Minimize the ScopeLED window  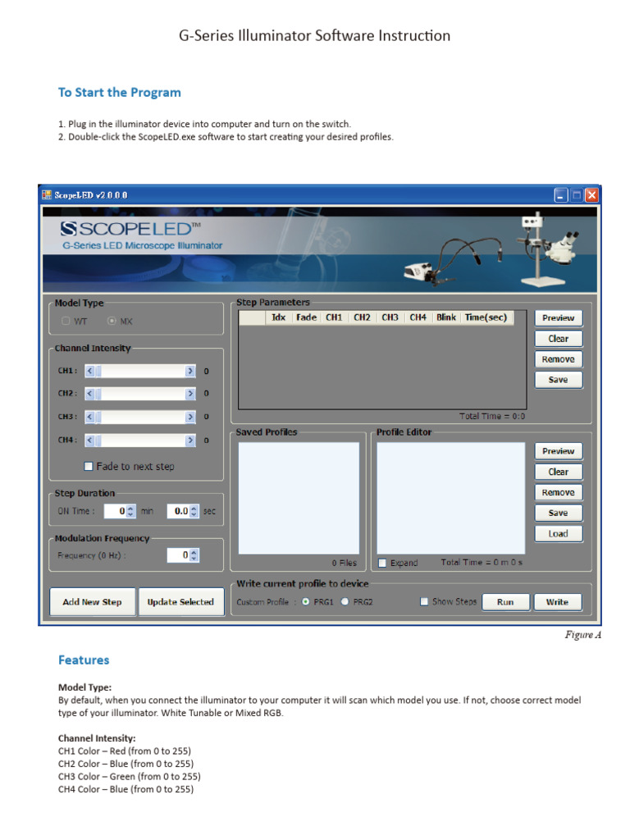tap(561, 195)
